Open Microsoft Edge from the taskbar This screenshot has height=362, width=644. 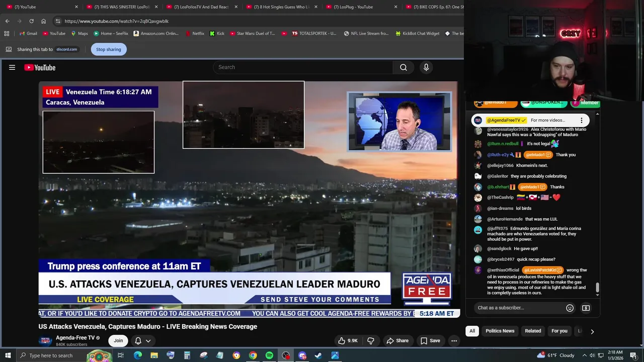(137, 355)
